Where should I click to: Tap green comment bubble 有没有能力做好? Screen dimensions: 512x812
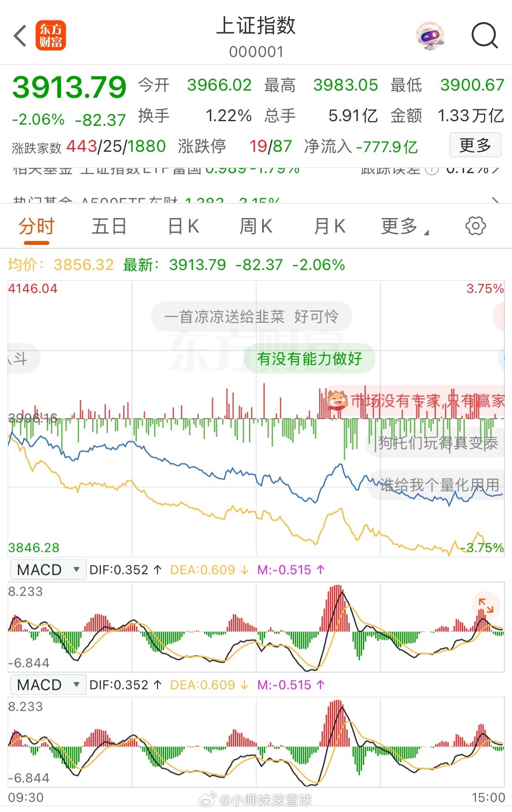(309, 358)
